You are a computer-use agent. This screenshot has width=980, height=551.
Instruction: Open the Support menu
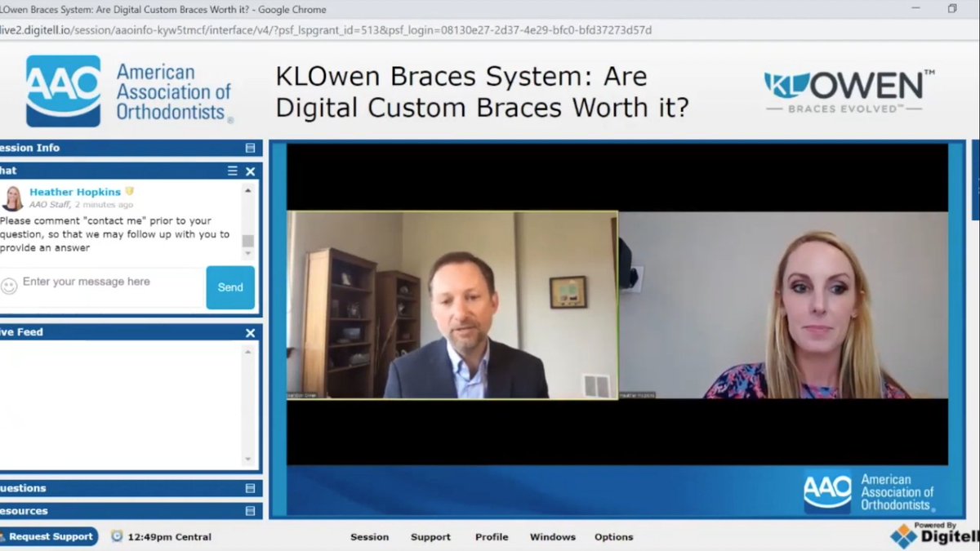click(430, 537)
